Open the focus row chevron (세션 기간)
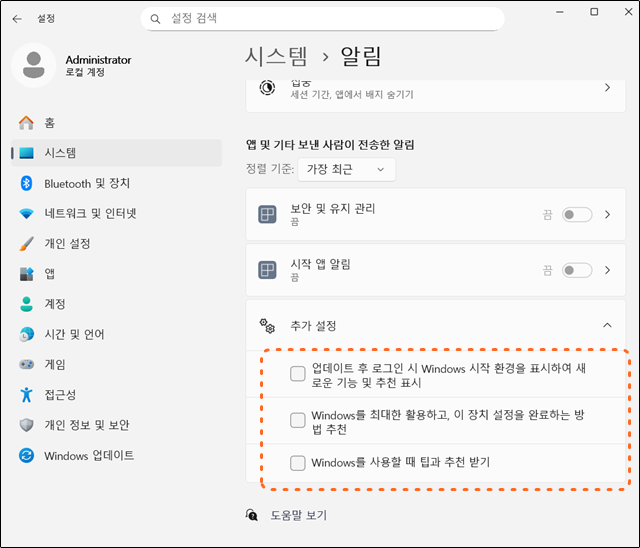 607,88
